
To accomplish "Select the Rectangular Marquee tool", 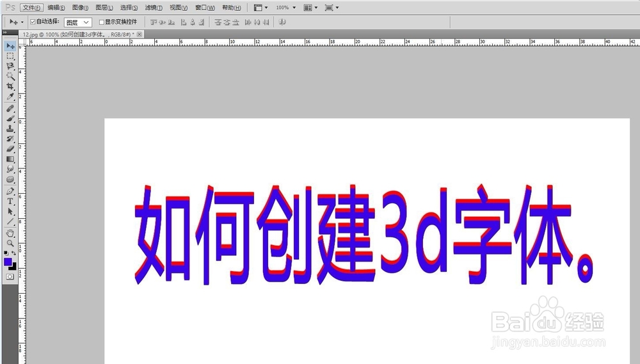I will (x=10, y=56).
